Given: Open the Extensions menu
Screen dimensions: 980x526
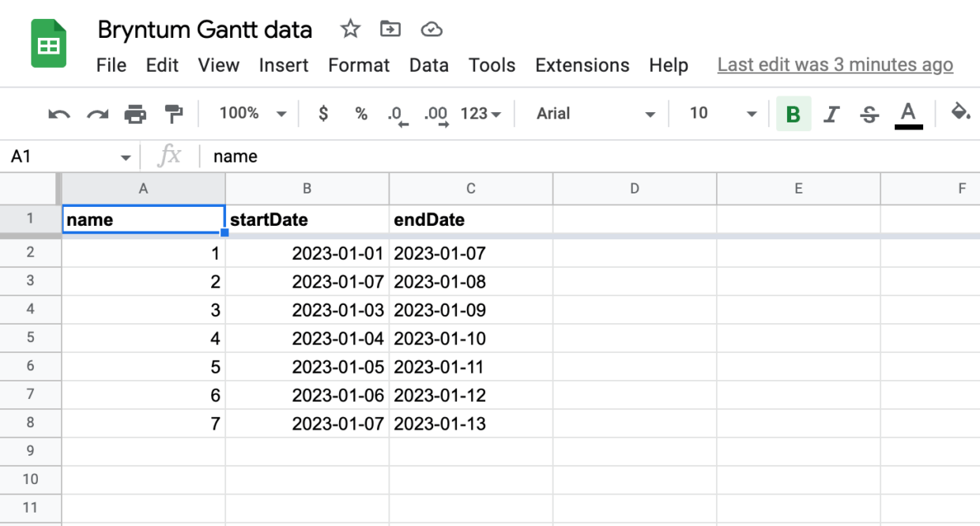Looking at the screenshot, I should [582, 66].
